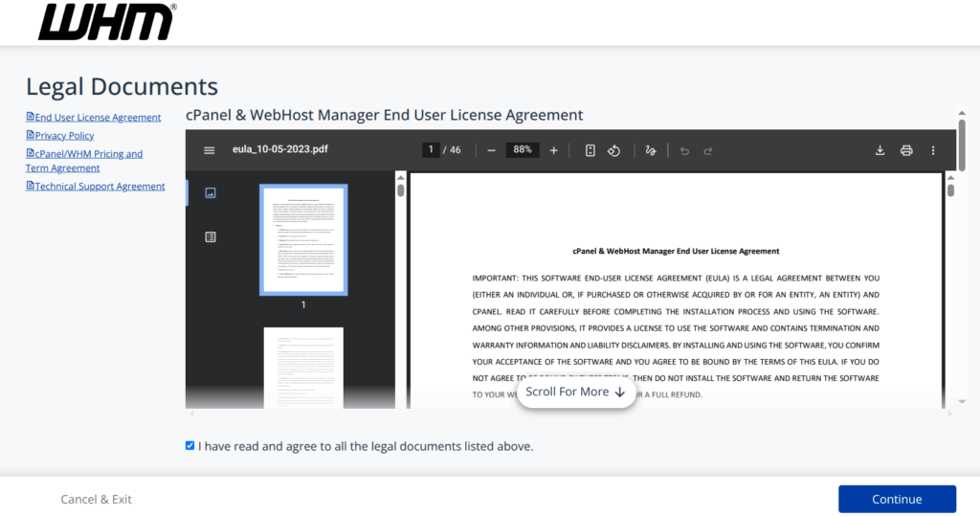
Task: Toggle the PDF sidebar hamburger menu
Action: pyautogui.click(x=210, y=150)
